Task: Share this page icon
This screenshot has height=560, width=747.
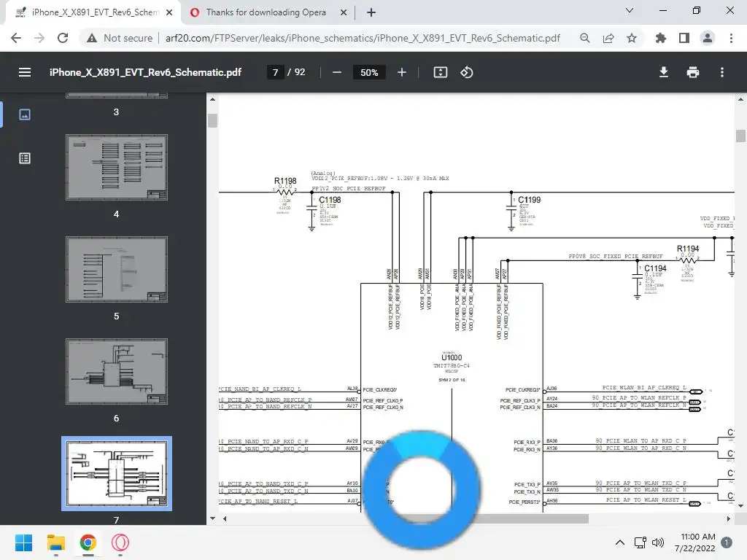Action: click(x=608, y=38)
